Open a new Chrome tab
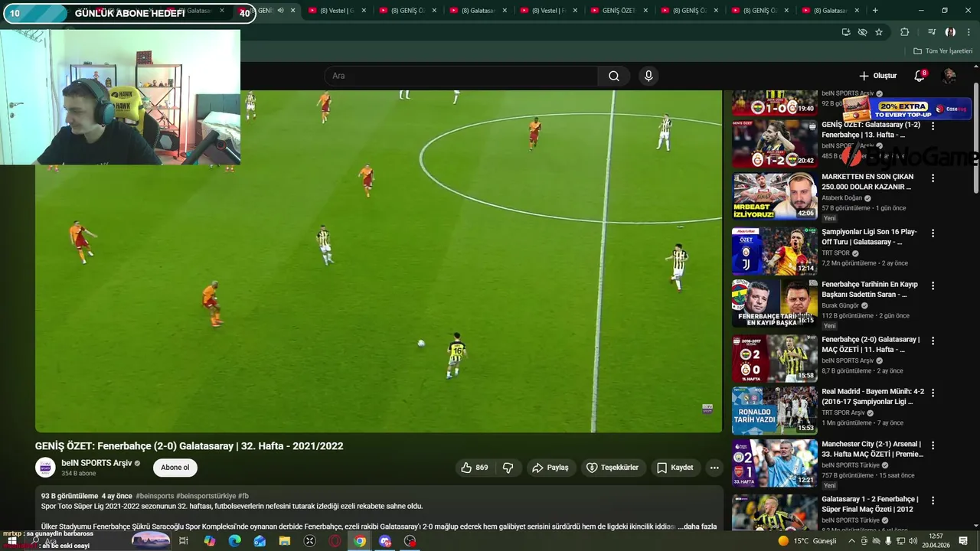 [x=875, y=11]
